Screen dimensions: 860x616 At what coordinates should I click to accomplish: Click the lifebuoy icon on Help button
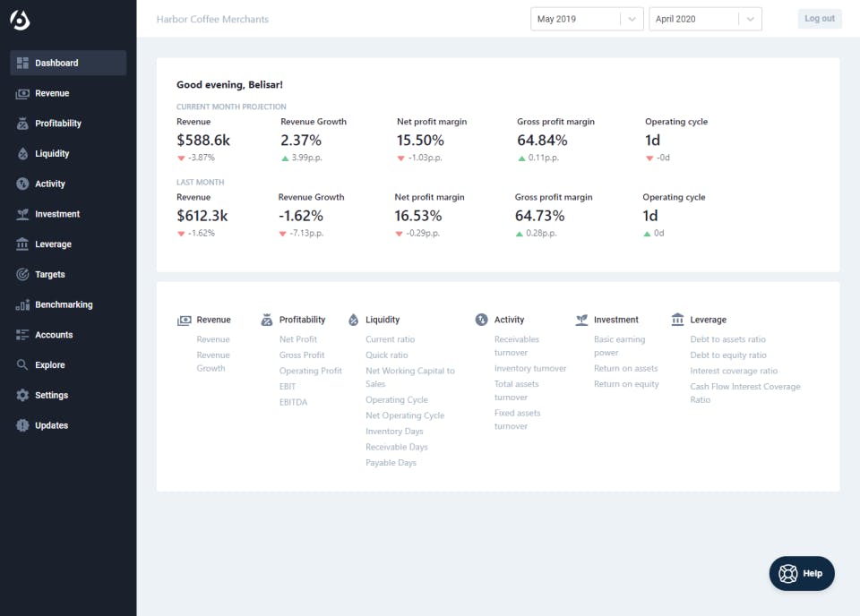coord(788,574)
